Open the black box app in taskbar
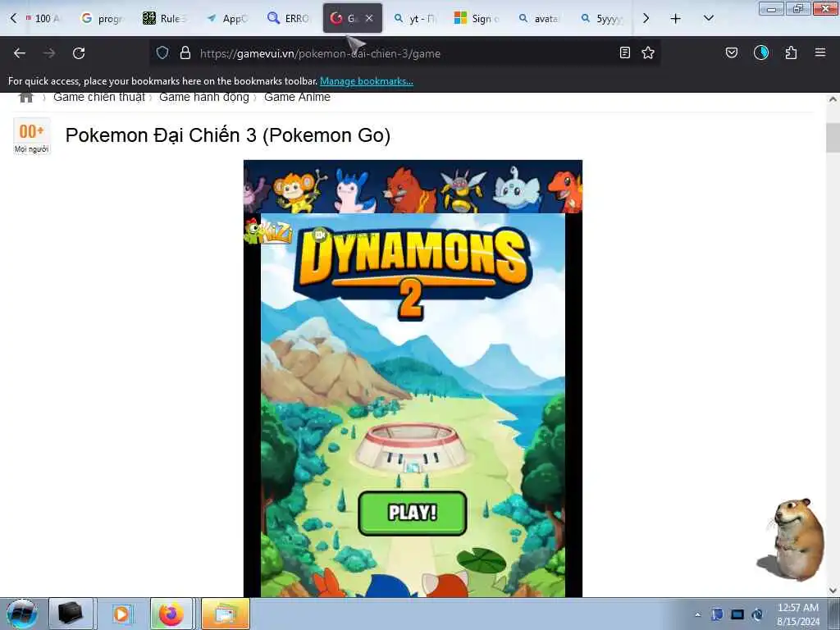Screen dimensions: 840x630 pyautogui.click(x=71, y=614)
